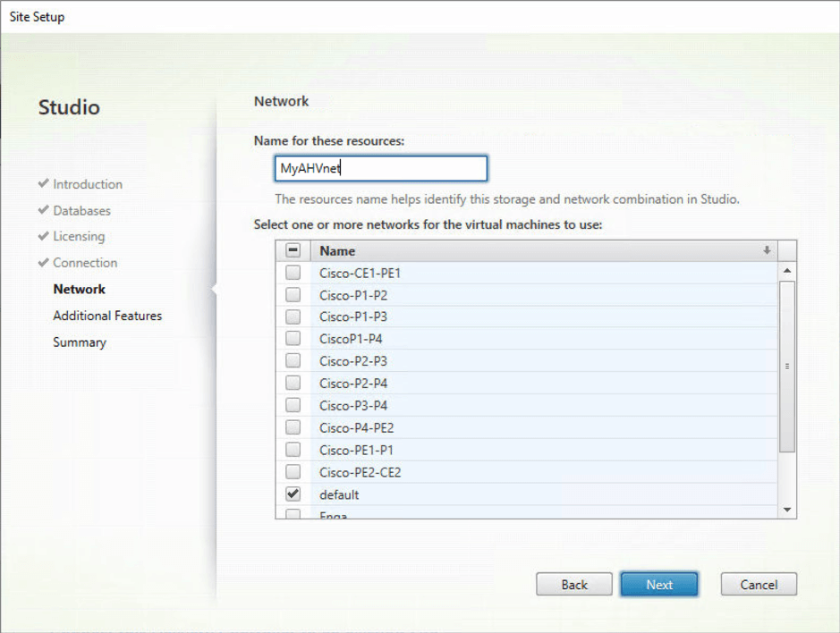Enable the Cisco-P1-P3 network checkbox
The height and width of the screenshot is (633, 840).
coord(293,316)
